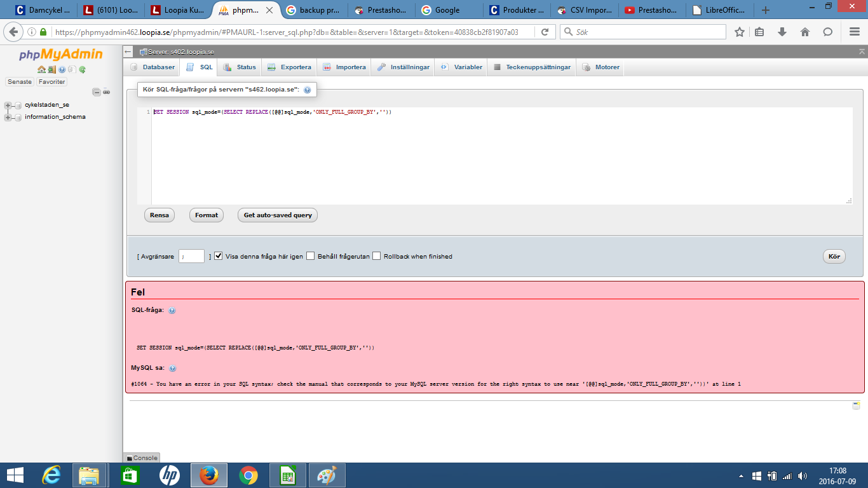Click the help icon beside query title
This screenshot has height=488, width=868.
pos(307,90)
